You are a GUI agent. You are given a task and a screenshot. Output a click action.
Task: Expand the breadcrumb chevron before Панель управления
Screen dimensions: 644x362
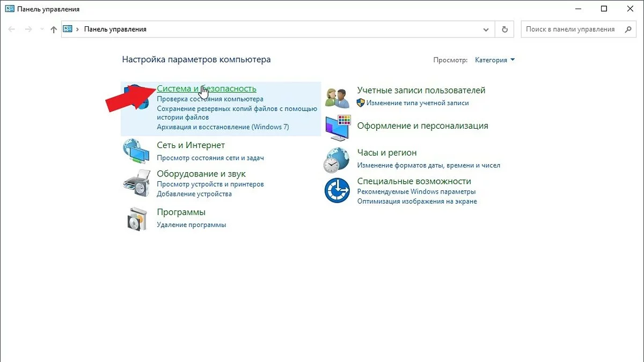(x=78, y=29)
